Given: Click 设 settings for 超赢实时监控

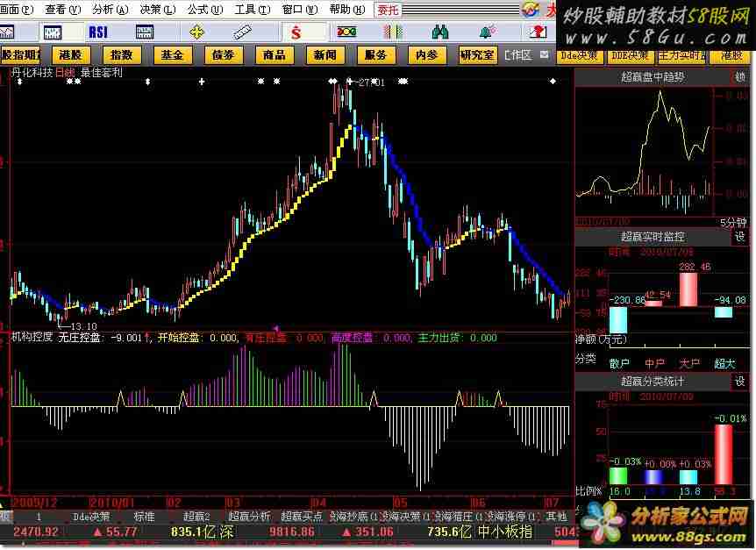Looking at the screenshot, I should point(739,237).
